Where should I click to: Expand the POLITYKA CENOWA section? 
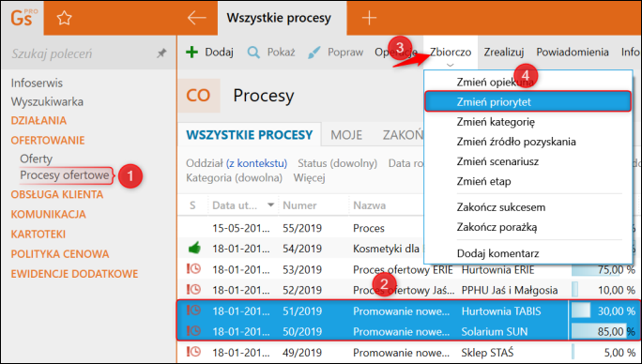pos(60,254)
